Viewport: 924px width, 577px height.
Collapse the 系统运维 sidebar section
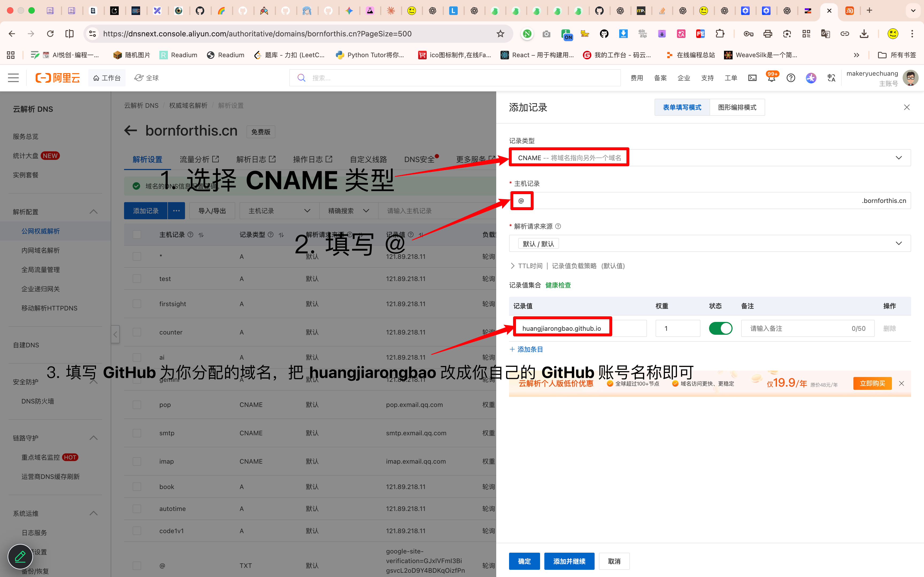pos(94,513)
